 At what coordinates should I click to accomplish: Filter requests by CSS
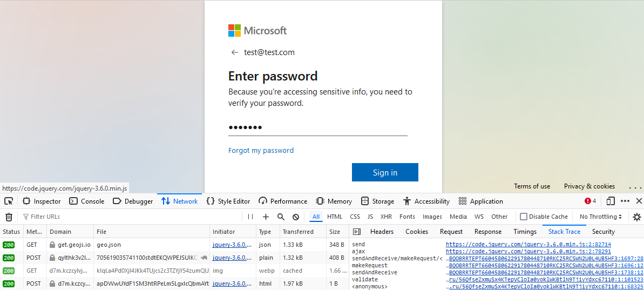click(x=355, y=217)
